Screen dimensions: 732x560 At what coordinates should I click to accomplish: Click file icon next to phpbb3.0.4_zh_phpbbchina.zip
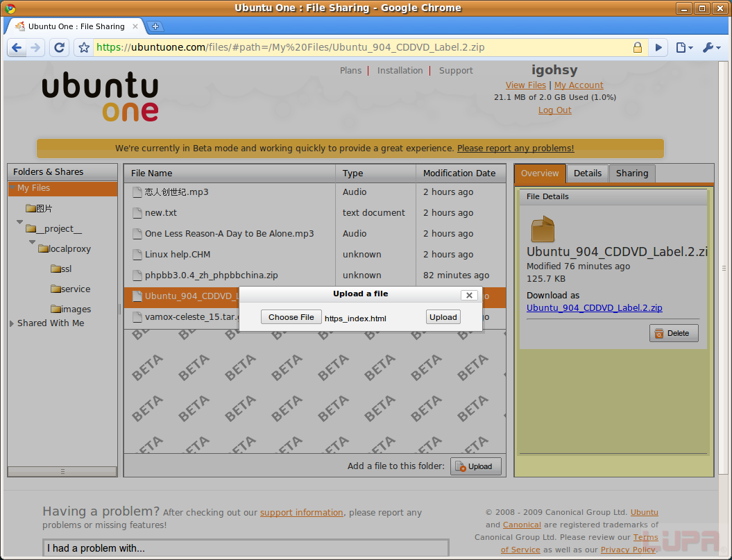[x=137, y=275]
